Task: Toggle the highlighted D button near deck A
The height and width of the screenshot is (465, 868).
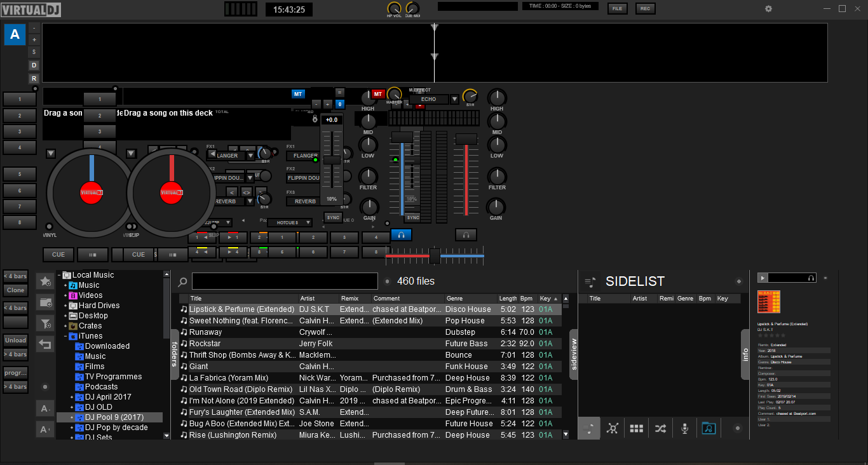Action: 34,65
